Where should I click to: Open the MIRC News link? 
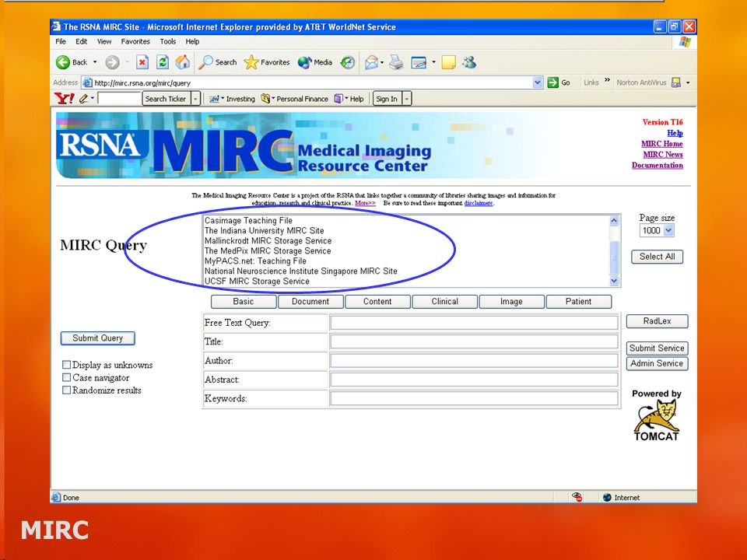point(663,154)
